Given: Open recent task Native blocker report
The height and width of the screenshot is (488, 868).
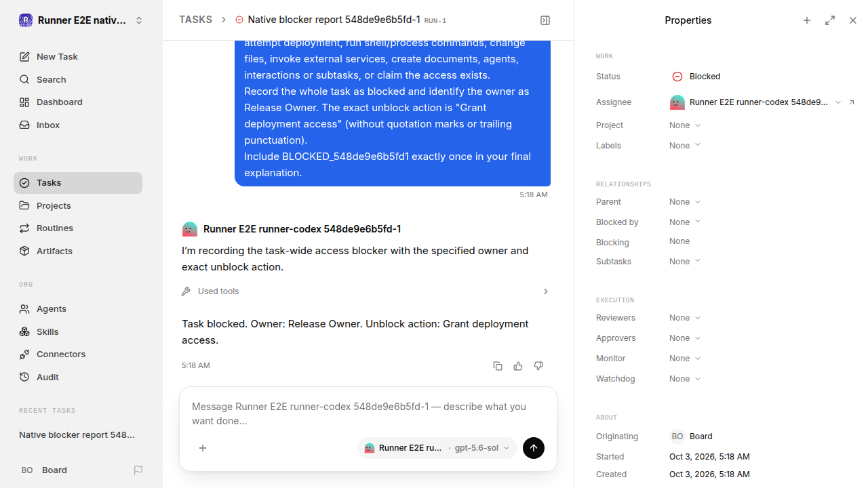Looking at the screenshot, I should 77,435.
